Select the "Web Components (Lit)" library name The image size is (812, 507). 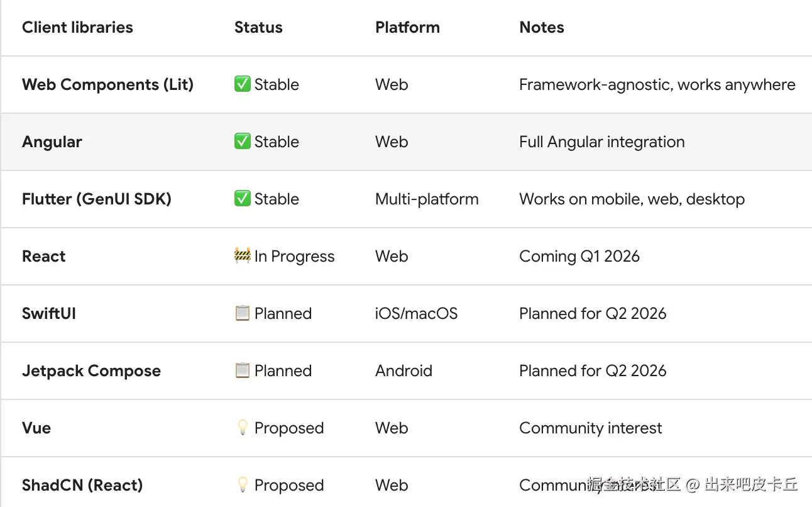click(x=107, y=84)
